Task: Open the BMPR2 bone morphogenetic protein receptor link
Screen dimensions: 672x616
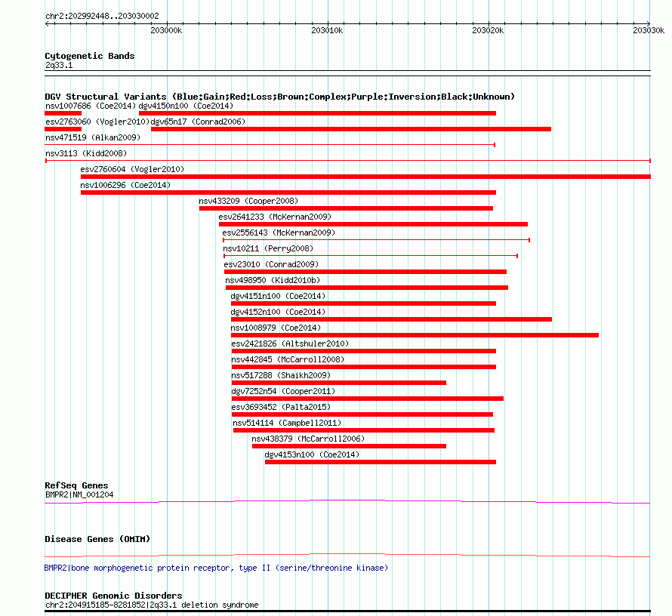Action: [216, 568]
